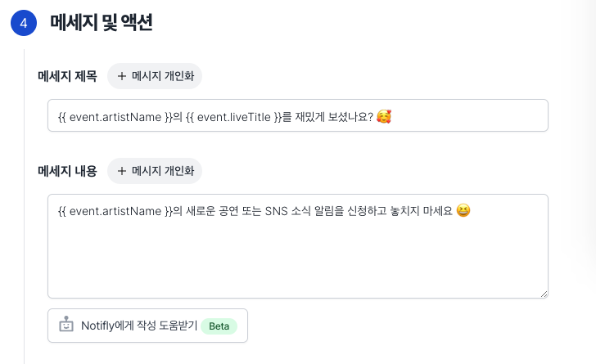Click the textarea resize handle corner
The width and height of the screenshot is (596, 364).
pyautogui.click(x=543, y=293)
